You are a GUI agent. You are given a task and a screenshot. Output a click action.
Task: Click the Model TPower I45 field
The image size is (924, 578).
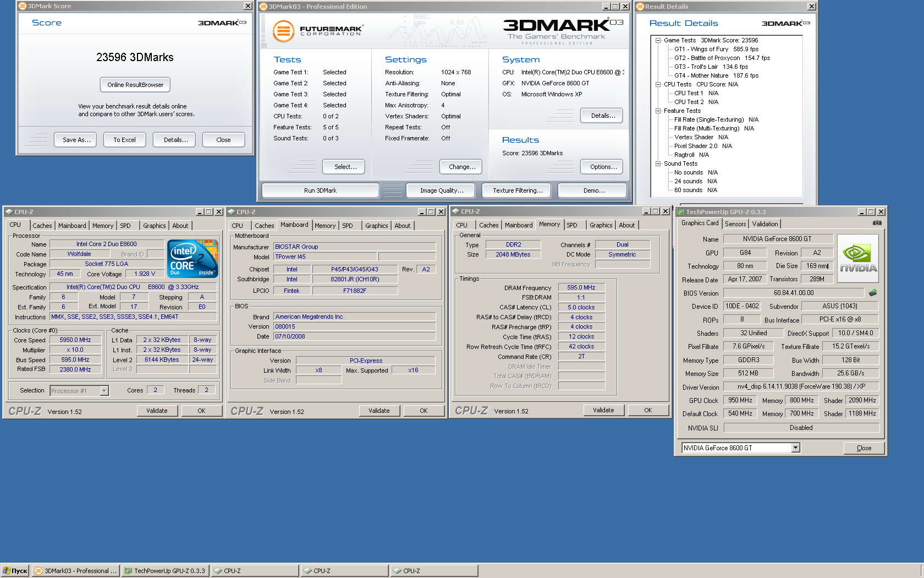click(325, 257)
